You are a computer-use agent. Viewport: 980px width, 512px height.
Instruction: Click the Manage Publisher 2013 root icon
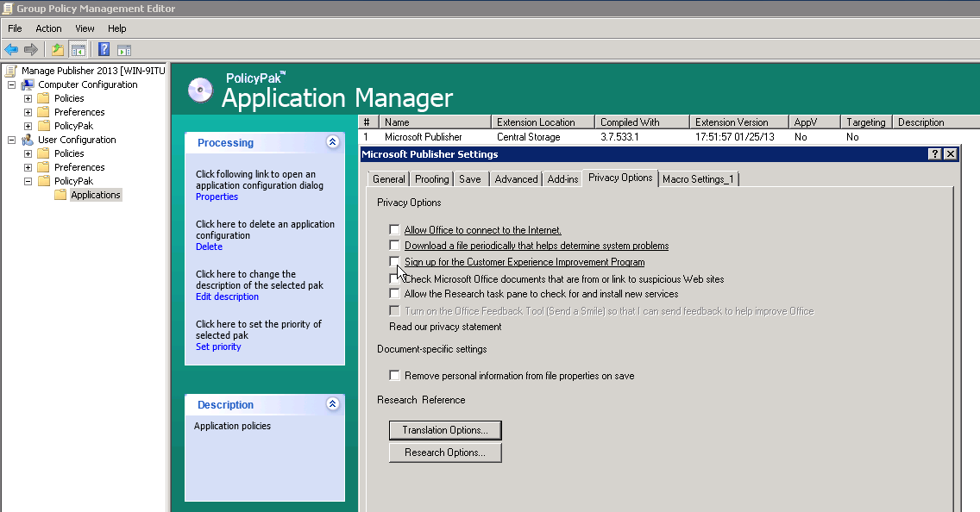[x=10, y=71]
